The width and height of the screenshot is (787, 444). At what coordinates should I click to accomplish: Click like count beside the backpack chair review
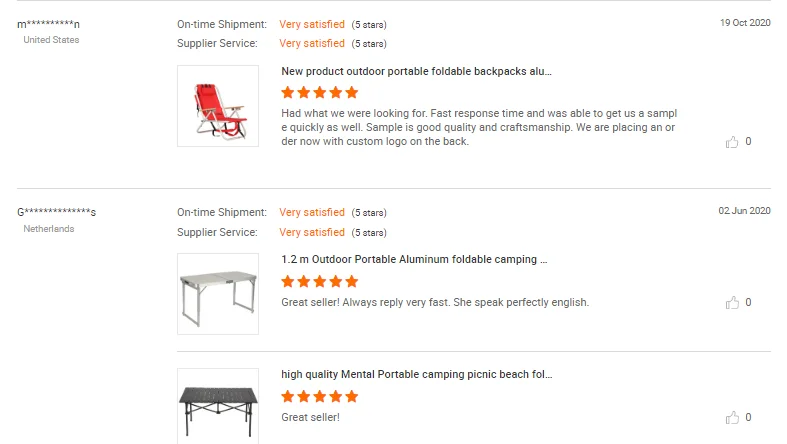pyautogui.click(x=748, y=142)
